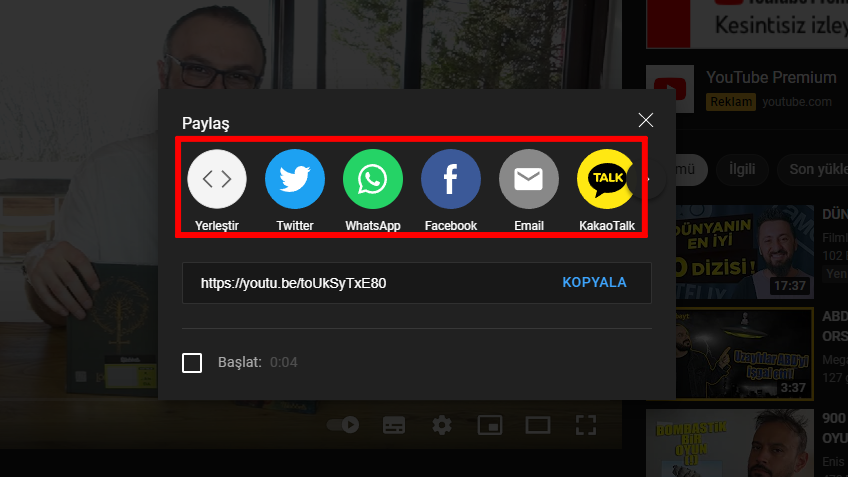Viewport: 848px width, 477px height.
Task: Share via the WhatsApp icon
Action: point(373,179)
